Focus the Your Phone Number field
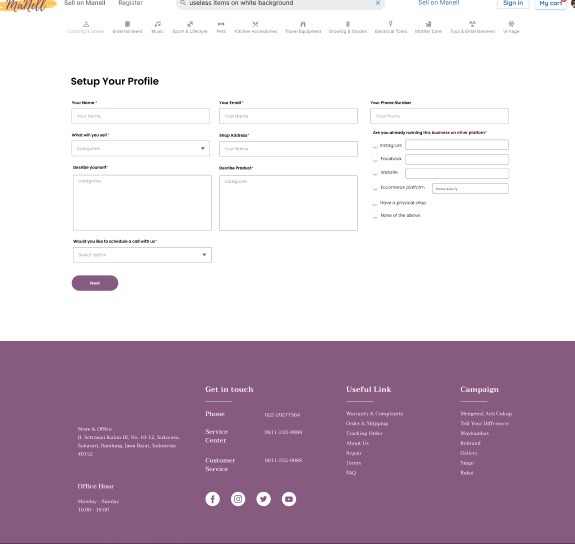This screenshot has height=544, width=575. [439, 116]
